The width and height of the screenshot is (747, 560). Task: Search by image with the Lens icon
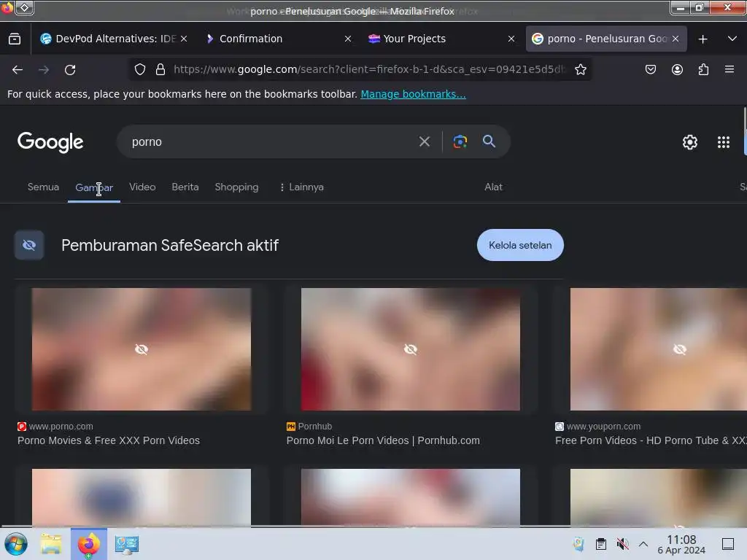(460, 141)
